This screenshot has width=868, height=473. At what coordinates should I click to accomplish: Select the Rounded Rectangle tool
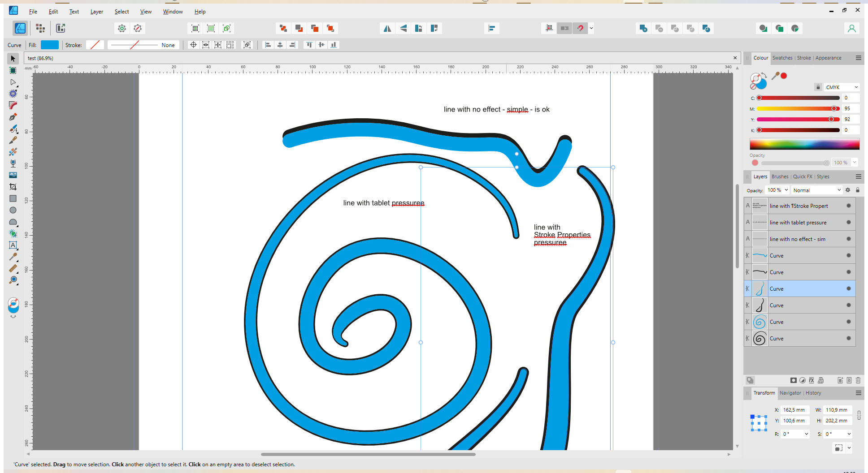13,222
